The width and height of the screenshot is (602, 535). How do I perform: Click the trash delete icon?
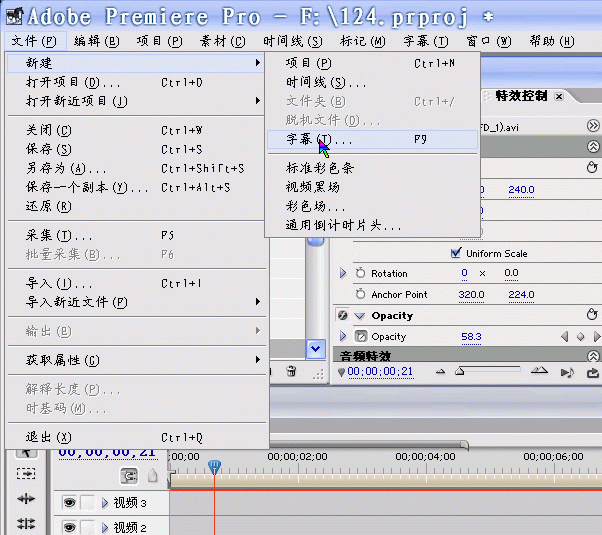click(x=291, y=371)
